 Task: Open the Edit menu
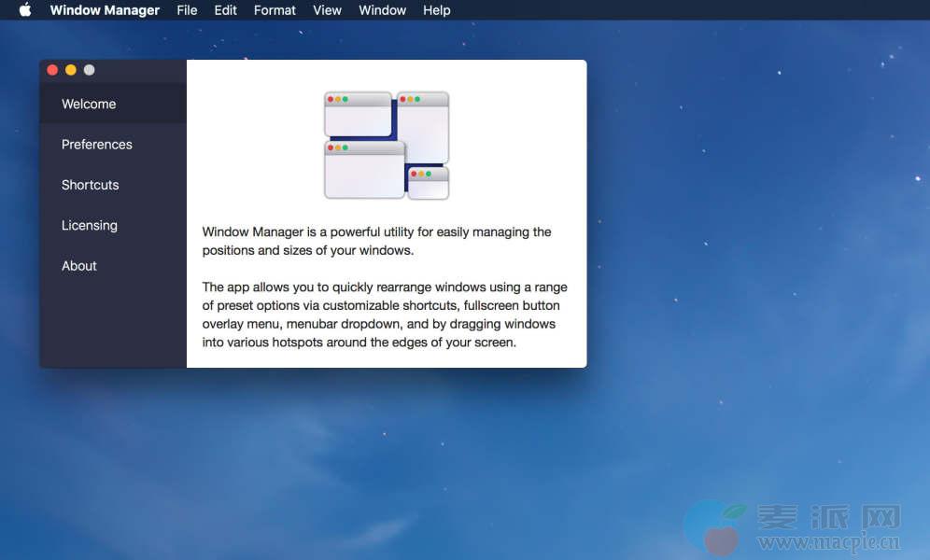coord(225,10)
